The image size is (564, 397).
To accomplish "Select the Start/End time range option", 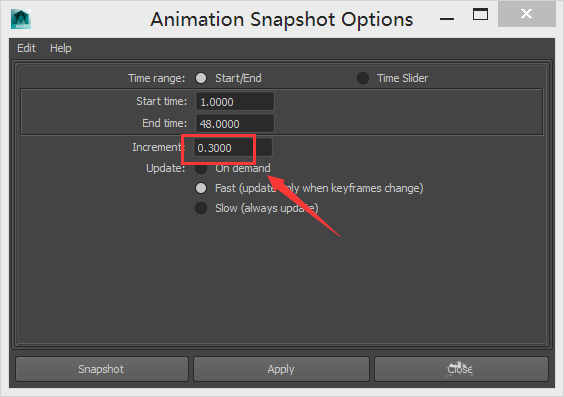I will (x=201, y=78).
